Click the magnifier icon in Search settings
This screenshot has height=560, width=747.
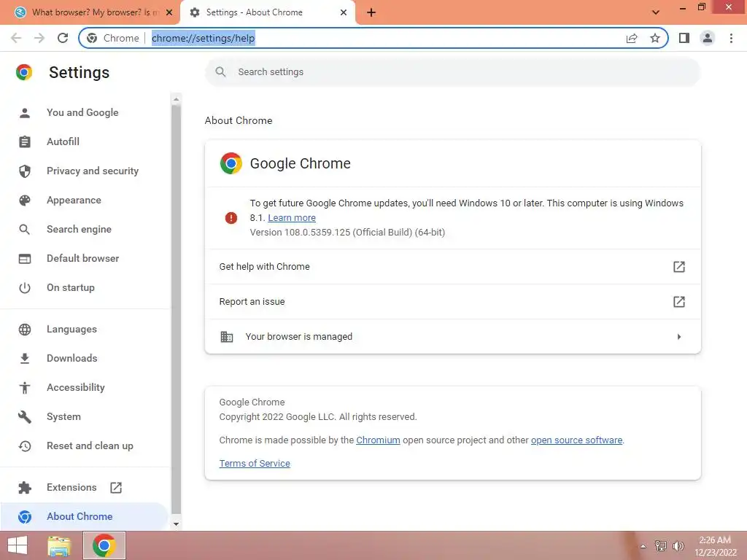point(220,72)
